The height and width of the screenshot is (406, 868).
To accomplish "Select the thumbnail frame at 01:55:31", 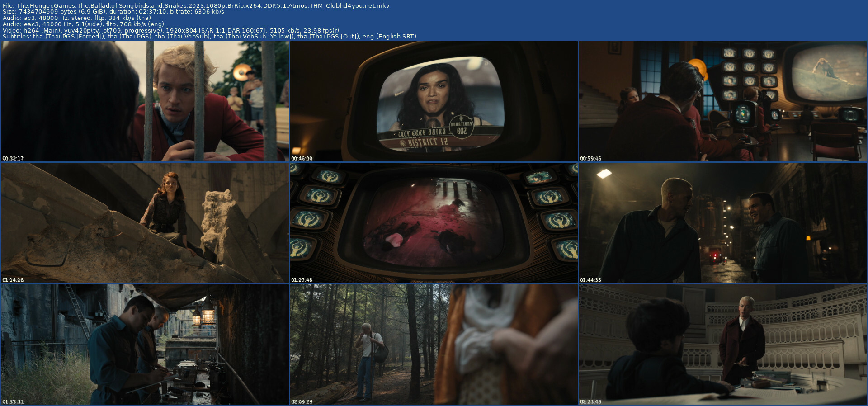I will (x=145, y=345).
